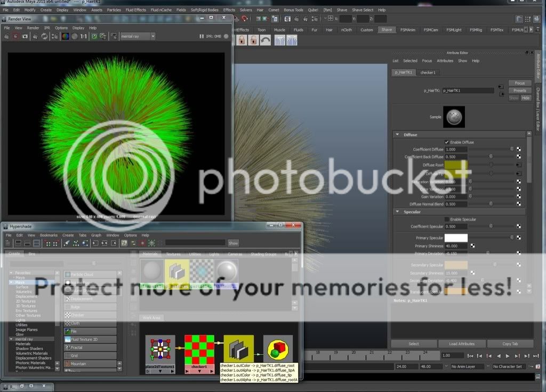Click the snapshot camera icon in Render View
The width and height of the screenshot is (546, 392).
pyautogui.click(x=25, y=36)
